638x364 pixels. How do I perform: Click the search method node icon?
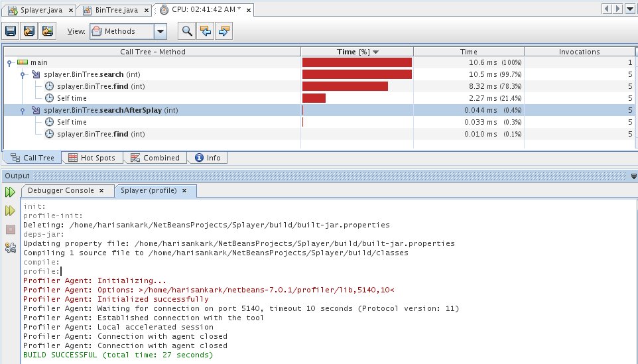point(36,74)
